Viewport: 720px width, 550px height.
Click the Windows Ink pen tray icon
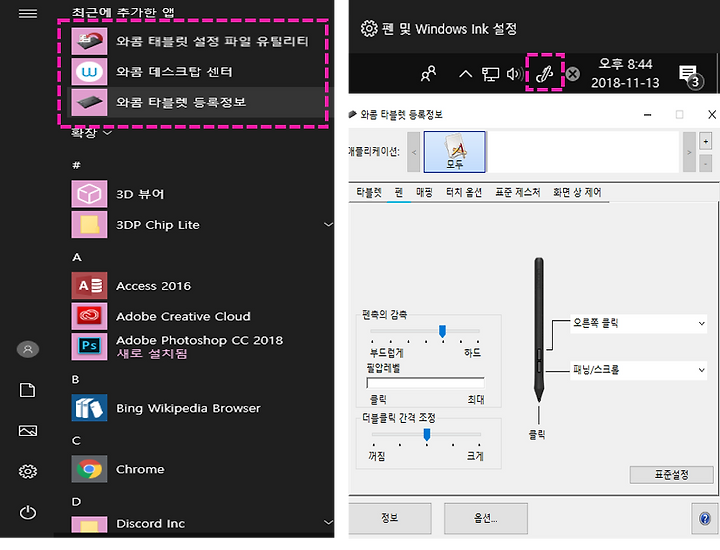tap(545, 73)
